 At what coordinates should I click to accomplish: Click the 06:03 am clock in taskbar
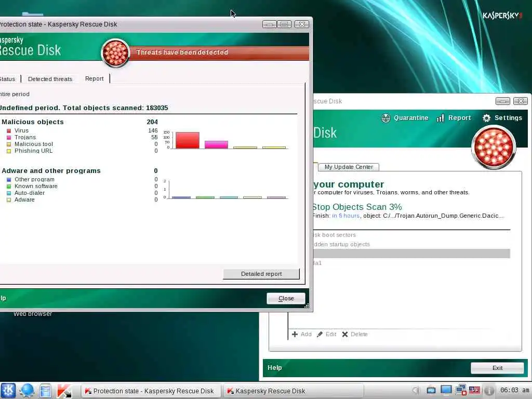(x=514, y=390)
